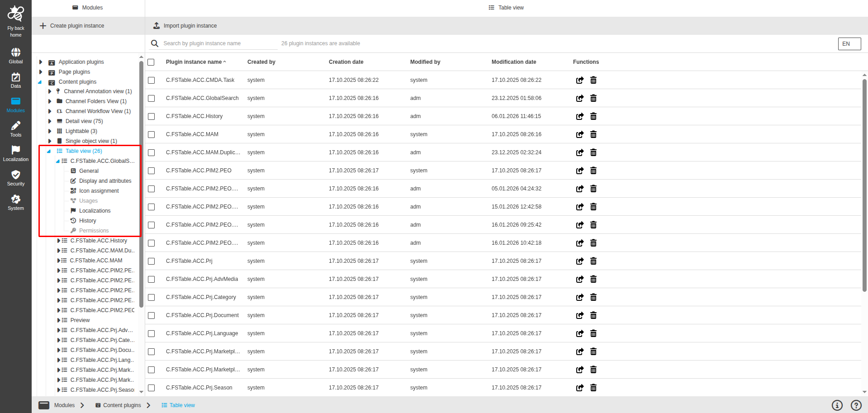
Task: Collapse the Table view tree node
Action: coord(48,151)
